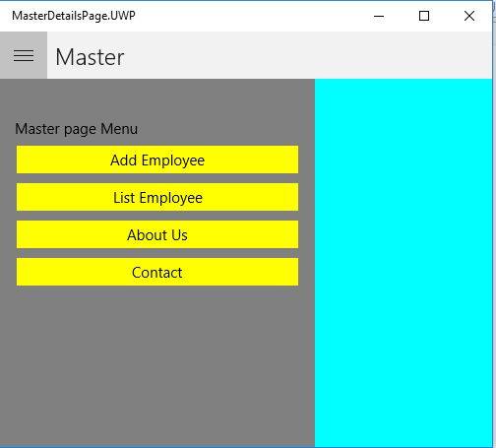Click the MasterDetailsPage.UWP window title
The image size is (496, 448).
(x=74, y=16)
